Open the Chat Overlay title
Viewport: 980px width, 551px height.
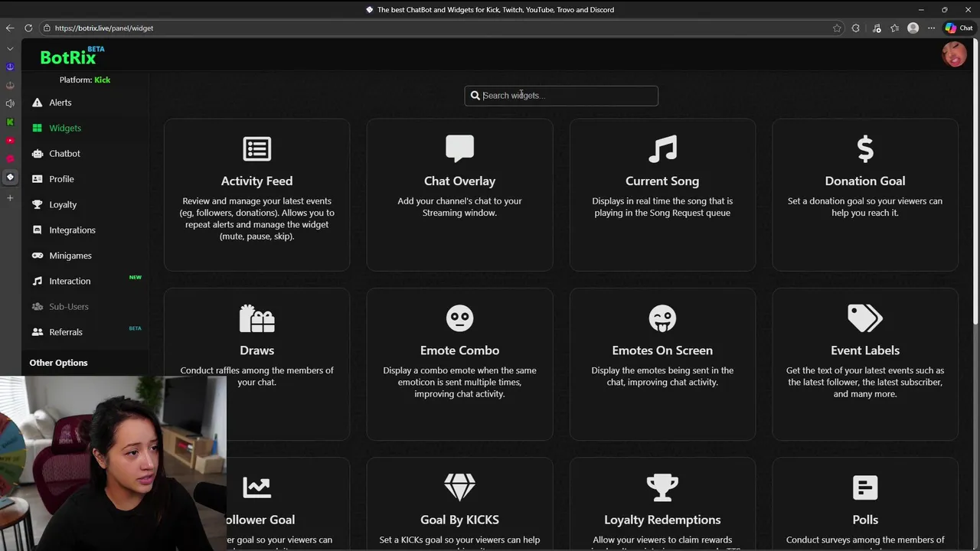[x=459, y=181]
